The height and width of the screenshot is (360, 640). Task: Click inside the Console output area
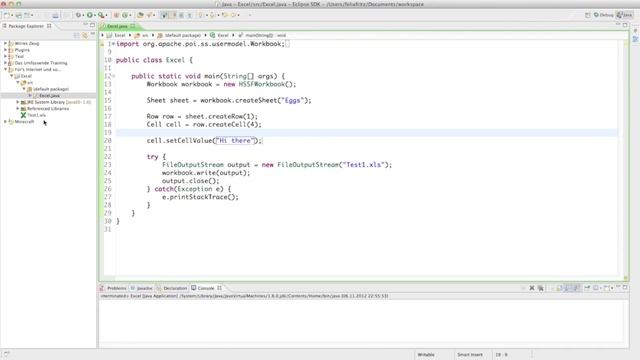[361, 322]
